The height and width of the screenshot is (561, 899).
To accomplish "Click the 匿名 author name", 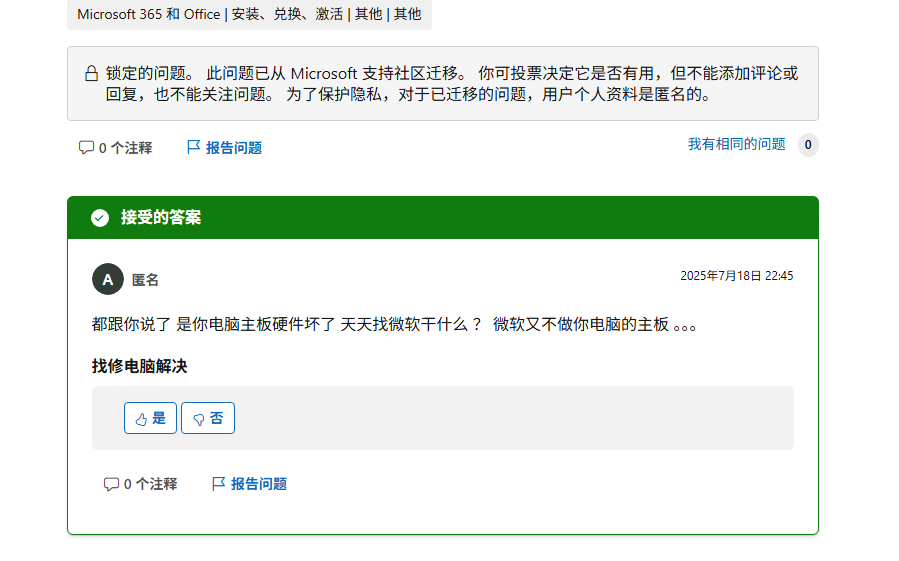I will (x=145, y=280).
